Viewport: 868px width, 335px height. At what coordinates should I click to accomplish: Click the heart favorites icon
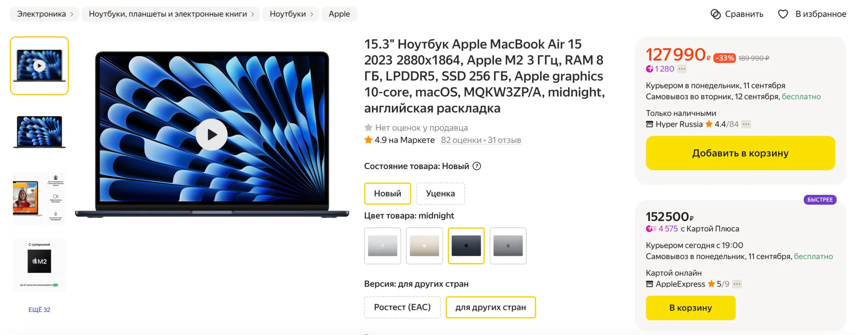tap(783, 14)
